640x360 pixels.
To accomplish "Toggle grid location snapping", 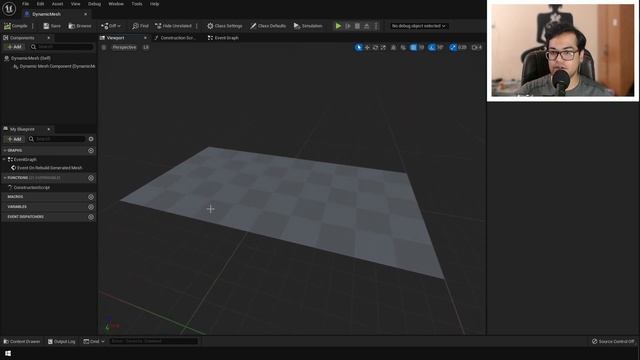I will pos(413,47).
